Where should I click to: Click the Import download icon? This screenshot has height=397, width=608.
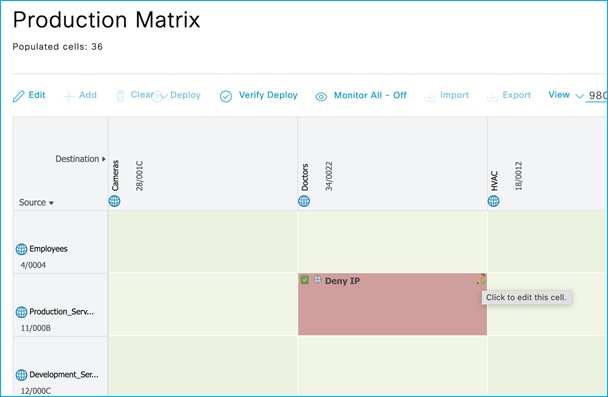coord(430,96)
